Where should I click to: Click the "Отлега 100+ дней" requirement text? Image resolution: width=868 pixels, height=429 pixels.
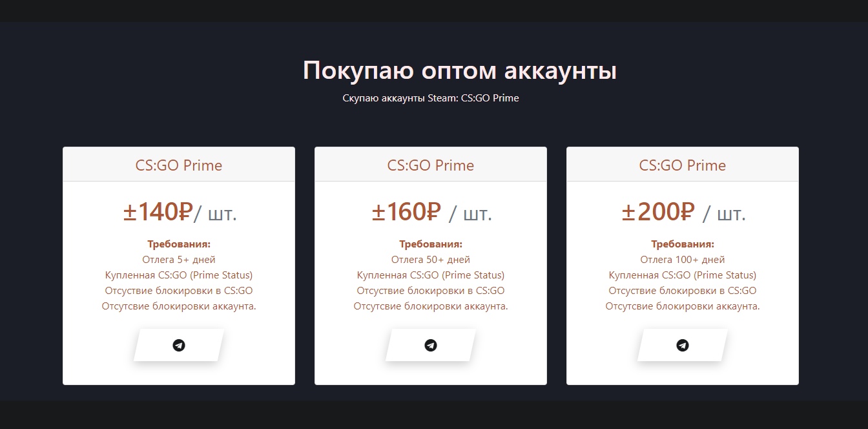pyautogui.click(x=683, y=260)
